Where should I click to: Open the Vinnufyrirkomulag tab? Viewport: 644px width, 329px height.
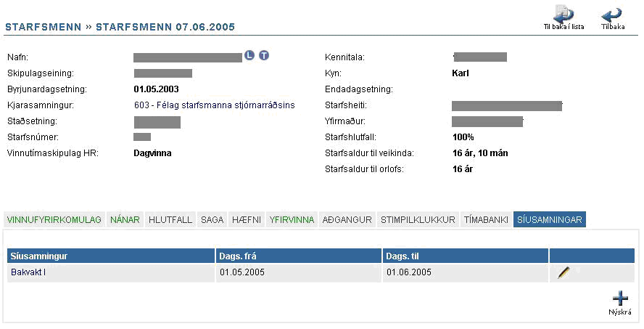(x=54, y=219)
